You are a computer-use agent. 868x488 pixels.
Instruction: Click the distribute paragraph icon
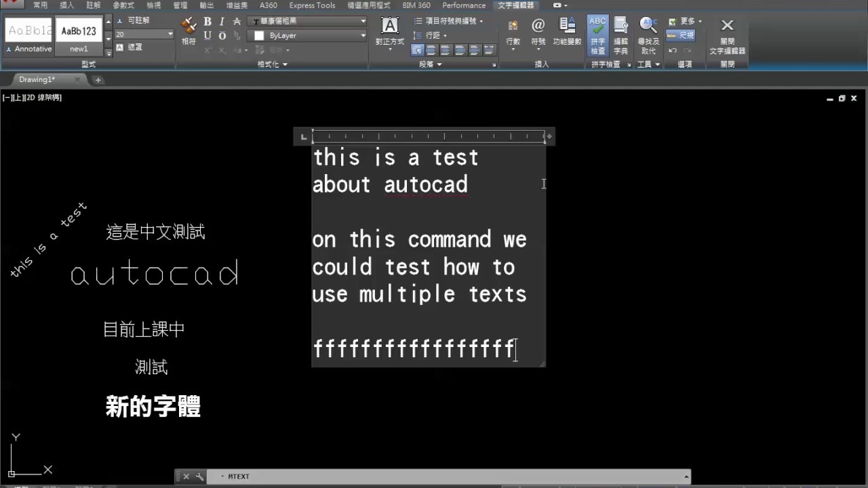[x=489, y=50]
